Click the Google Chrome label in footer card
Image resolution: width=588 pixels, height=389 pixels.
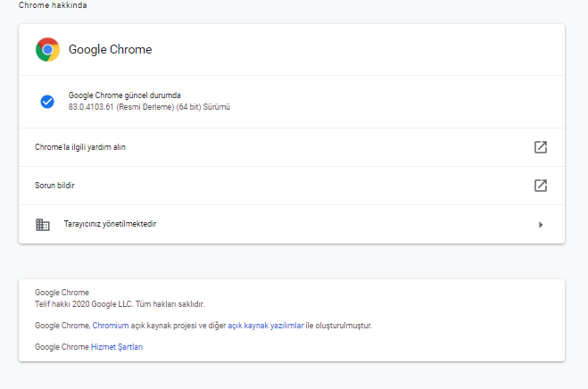tap(62, 293)
